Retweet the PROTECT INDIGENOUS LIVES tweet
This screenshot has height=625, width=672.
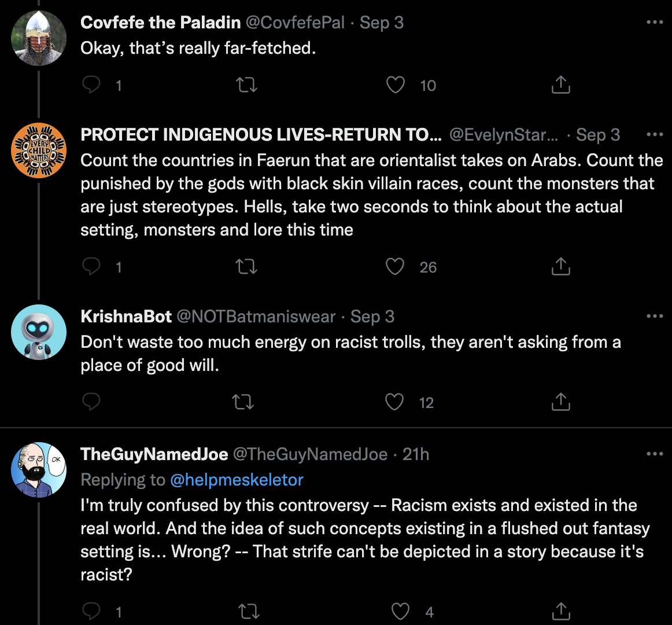pyautogui.click(x=247, y=266)
